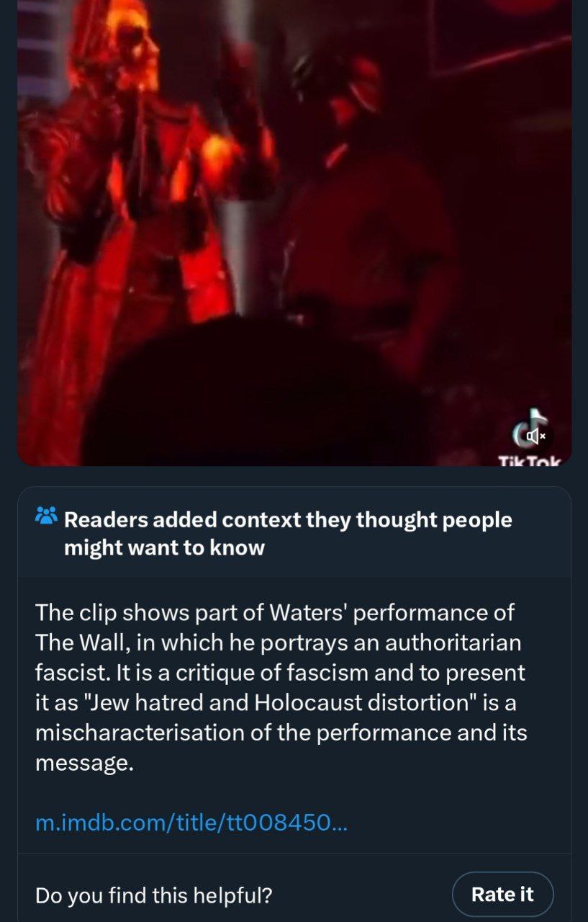The height and width of the screenshot is (922, 588).
Task: Select the 'Readers added context' heading
Action: (x=288, y=533)
